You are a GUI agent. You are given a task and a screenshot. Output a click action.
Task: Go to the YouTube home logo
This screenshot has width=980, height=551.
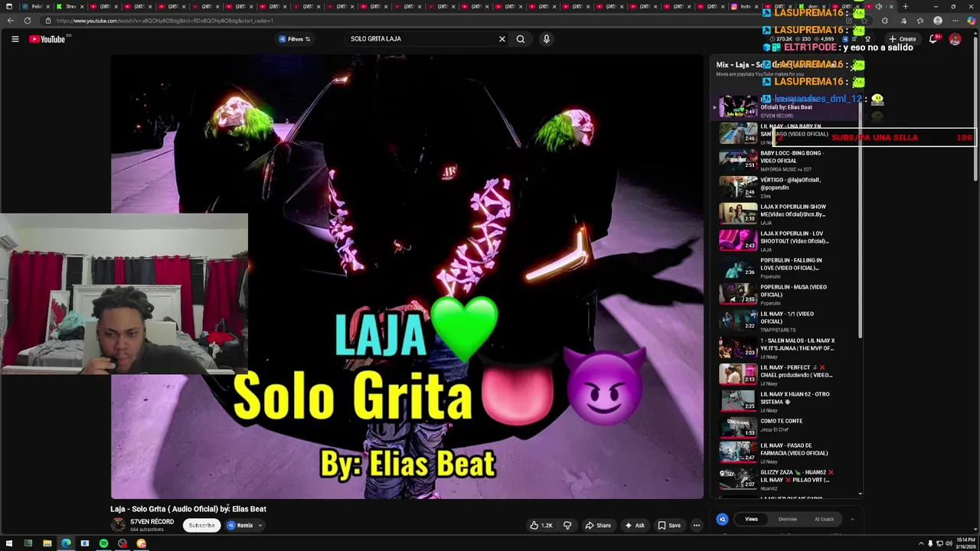point(47,39)
